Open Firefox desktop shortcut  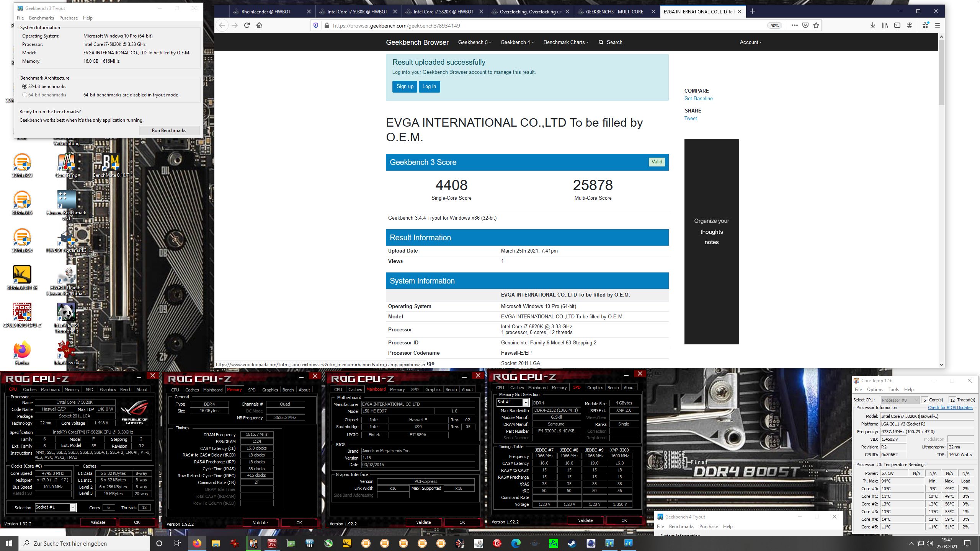[22, 352]
